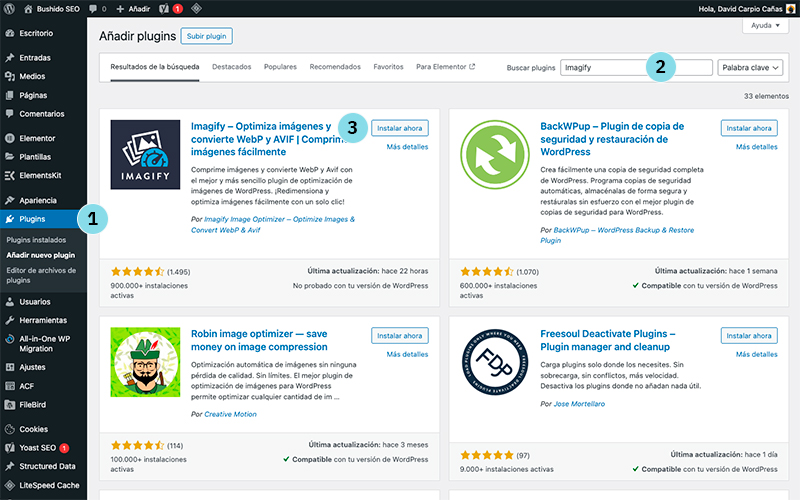800x500 pixels.
Task: Click the Imagify plugin logo thumbnail
Action: (x=145, y=155)
